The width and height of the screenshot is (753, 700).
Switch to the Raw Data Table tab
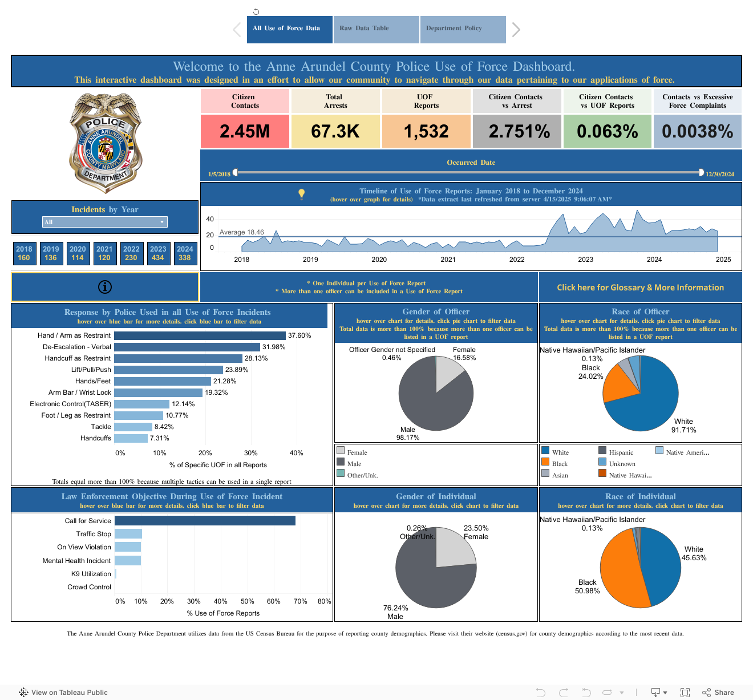click(x=376, y=29)
